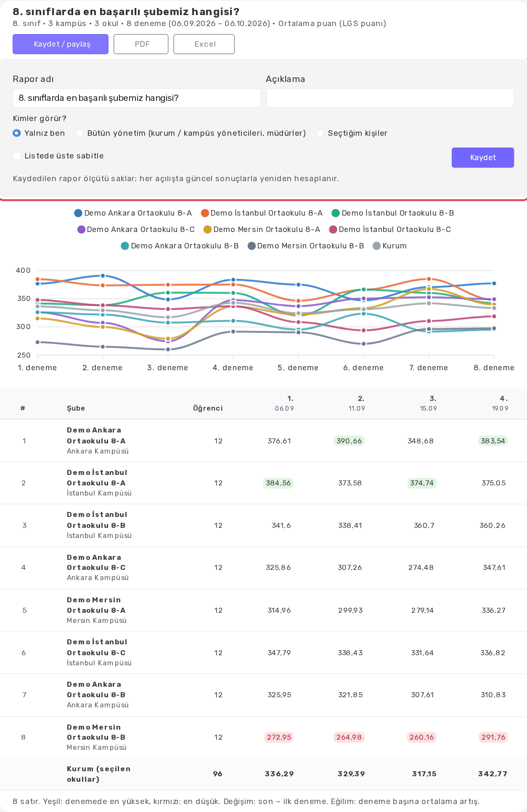
Task: Click the 2. deneme 11.09 column header
Action: [x=357, y=403]
